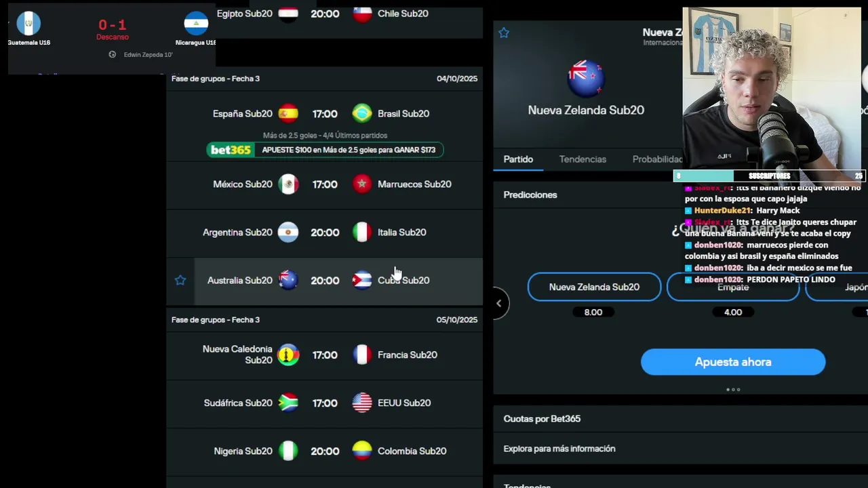Switch to the Tendencias tab
The width and height of the screenshot is (868, 488).
click(x=583, y=159)
